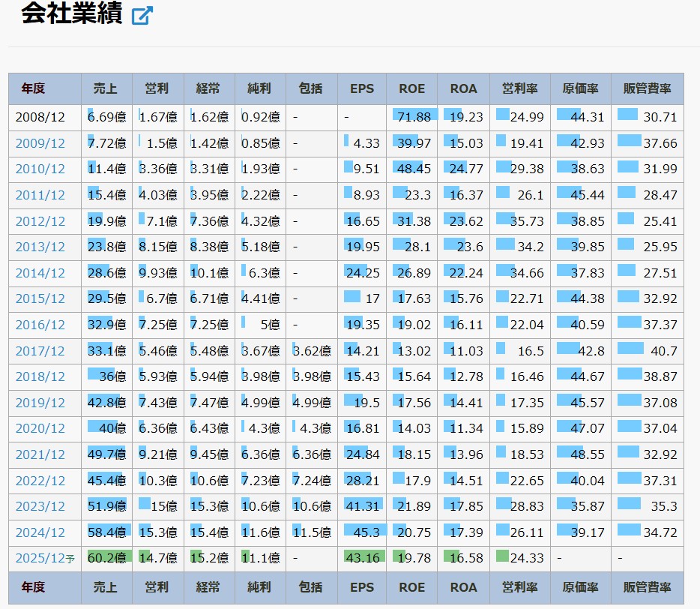Open the 2014/12 fiscal year link

[40, 273]
